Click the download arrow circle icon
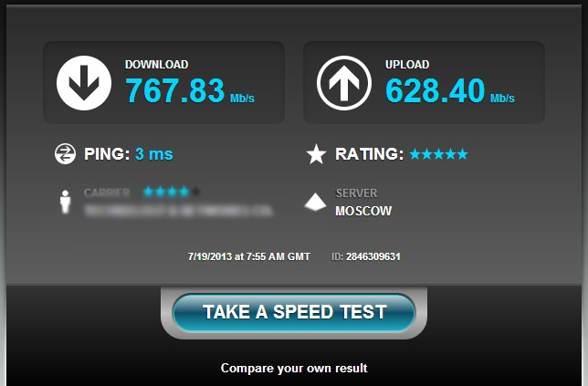588x386 pixels. 84,83
